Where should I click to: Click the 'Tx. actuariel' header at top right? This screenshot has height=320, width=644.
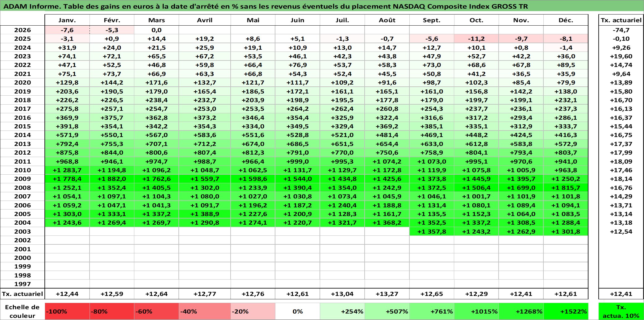click(621, 20)
